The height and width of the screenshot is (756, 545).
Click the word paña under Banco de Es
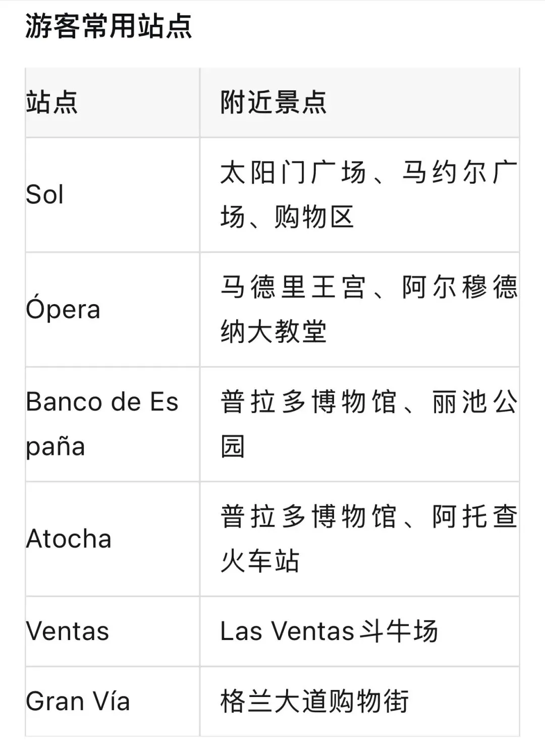point(56,447)
